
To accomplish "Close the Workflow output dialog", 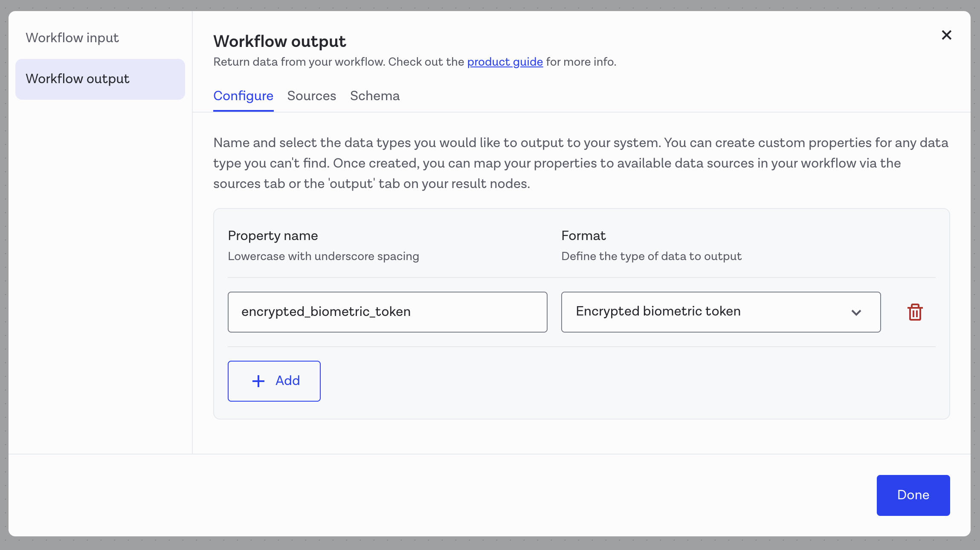I will pos(946,35).
